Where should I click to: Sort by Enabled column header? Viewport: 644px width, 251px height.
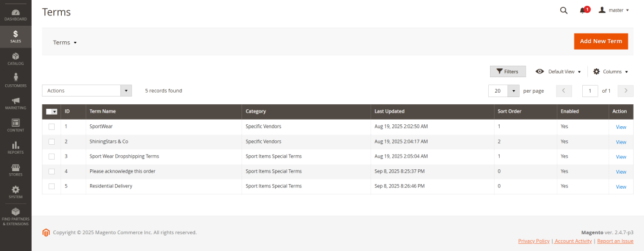(583, 111)
